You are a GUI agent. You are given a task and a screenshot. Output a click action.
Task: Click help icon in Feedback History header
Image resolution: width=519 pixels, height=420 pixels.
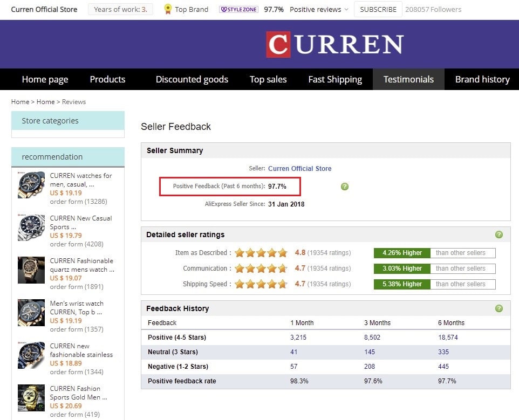tap(499, 308)
